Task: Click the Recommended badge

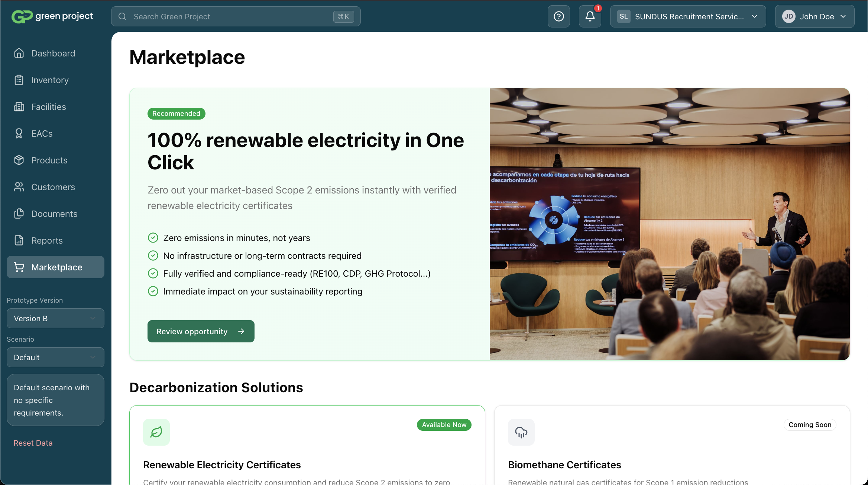Action: click(176, 113)
